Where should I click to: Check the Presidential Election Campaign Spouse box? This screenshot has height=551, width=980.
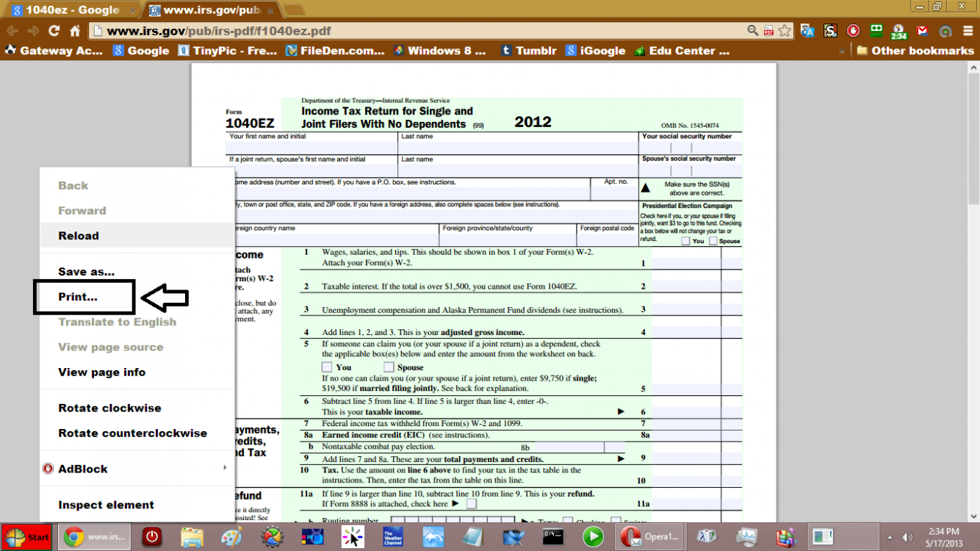713,241
